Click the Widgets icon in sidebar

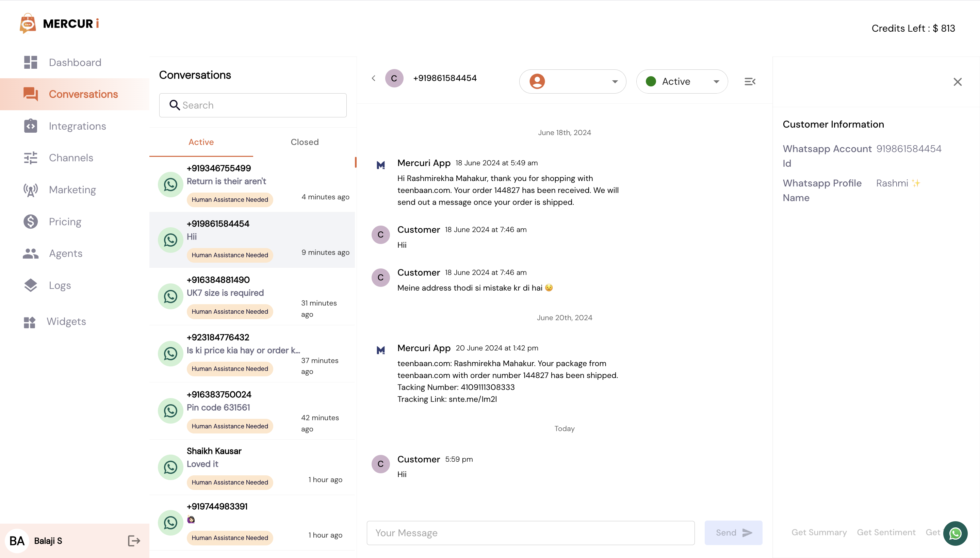point(30,322)
